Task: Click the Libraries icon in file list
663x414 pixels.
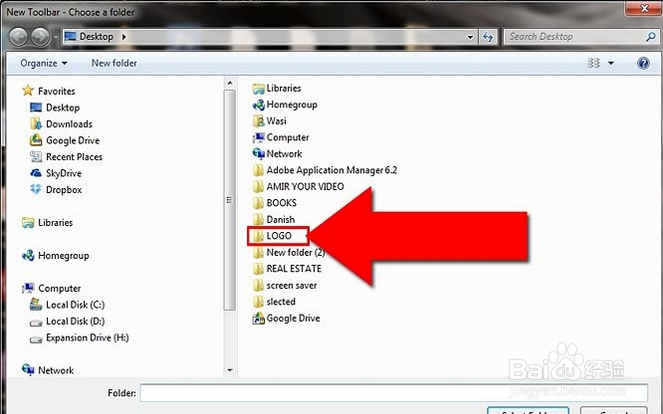Action: pyautogui.click(x=258, y=89)
